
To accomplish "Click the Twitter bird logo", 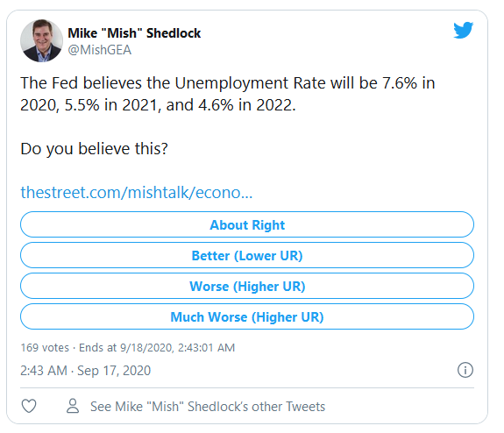I will pyautogui.click(x=463, y=30).
